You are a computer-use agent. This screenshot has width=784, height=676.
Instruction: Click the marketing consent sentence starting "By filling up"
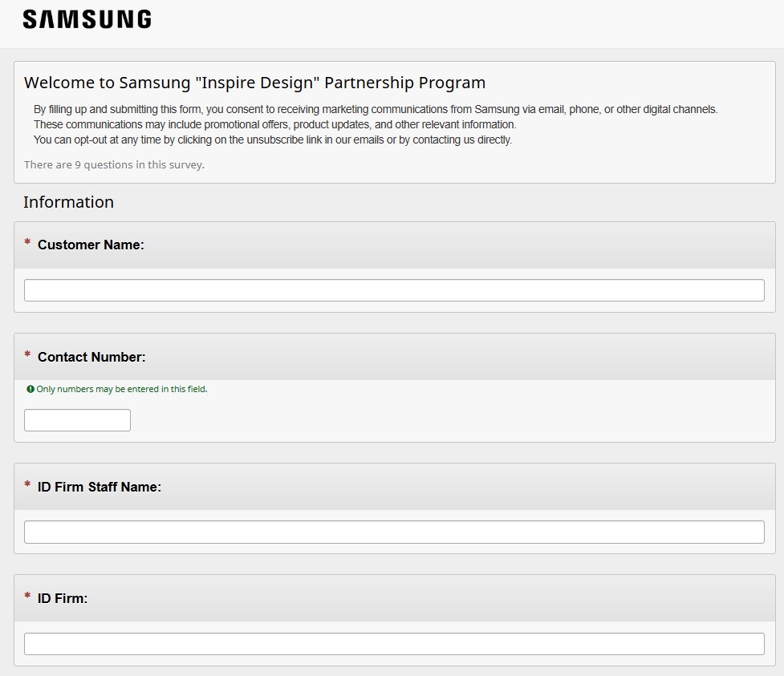[x=376, y=109]
